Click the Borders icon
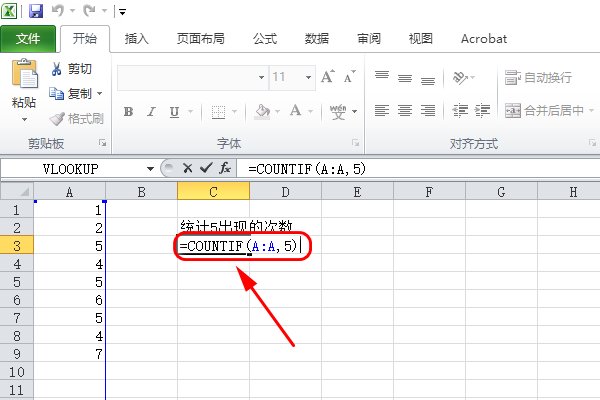The height and width of the screenshot is (400, 600). (x=218, y=112)
